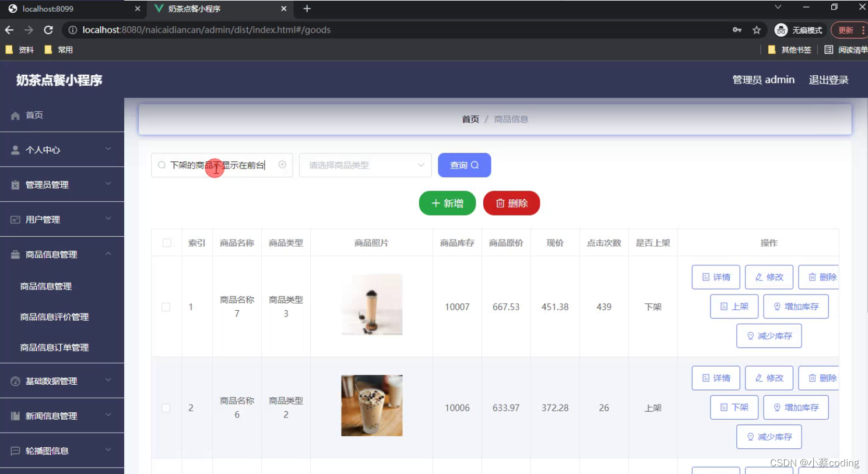Screen dimensions: 868x474
Task: Check the row 2 checkbox
Action: tap(166, 408)
